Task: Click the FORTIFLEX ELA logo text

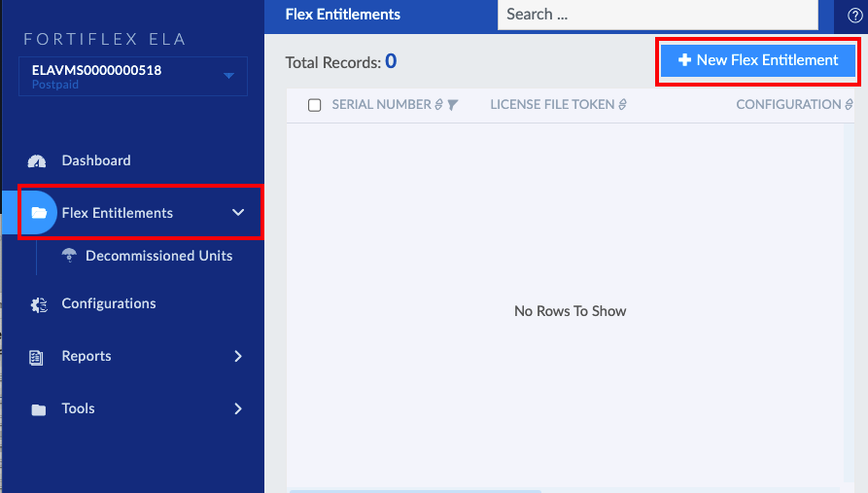Action: coord(105,39)
